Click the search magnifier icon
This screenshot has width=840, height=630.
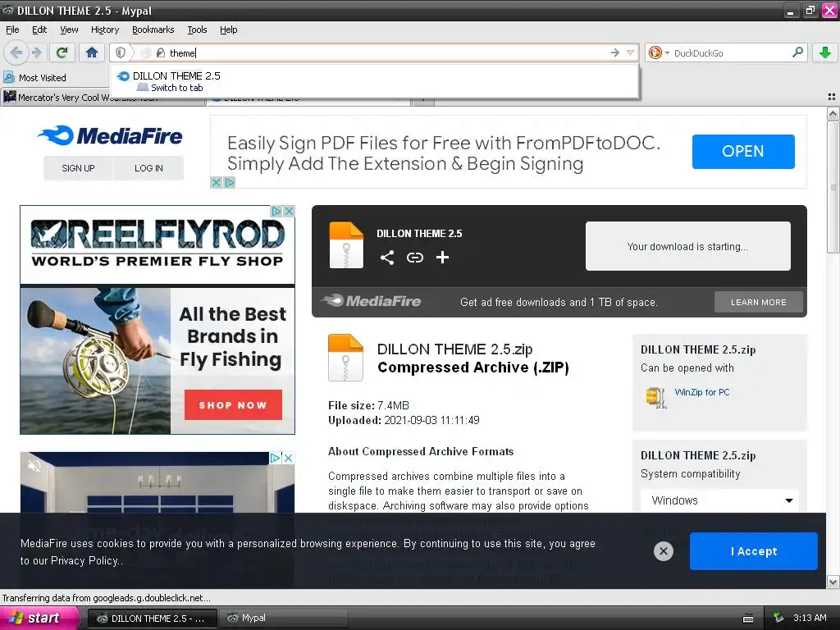pyautogui.click(x=797, y=52)
